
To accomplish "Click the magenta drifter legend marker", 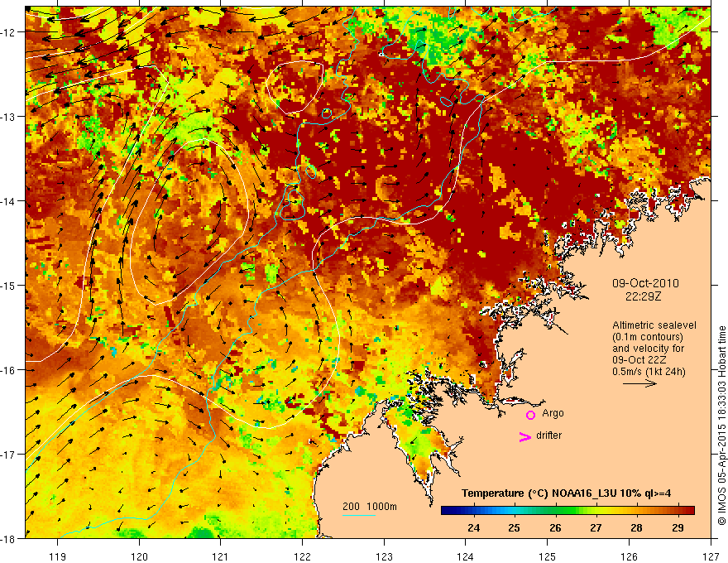I will [525, 436].
